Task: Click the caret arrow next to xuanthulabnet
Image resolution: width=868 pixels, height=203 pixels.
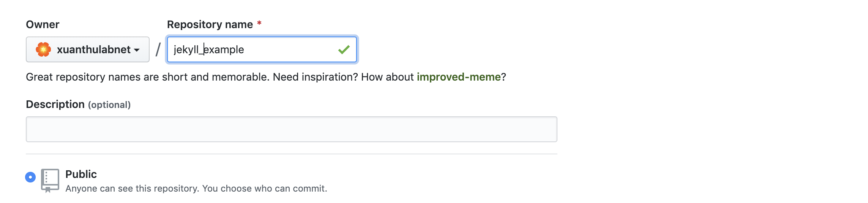Action: coord(137,50)
